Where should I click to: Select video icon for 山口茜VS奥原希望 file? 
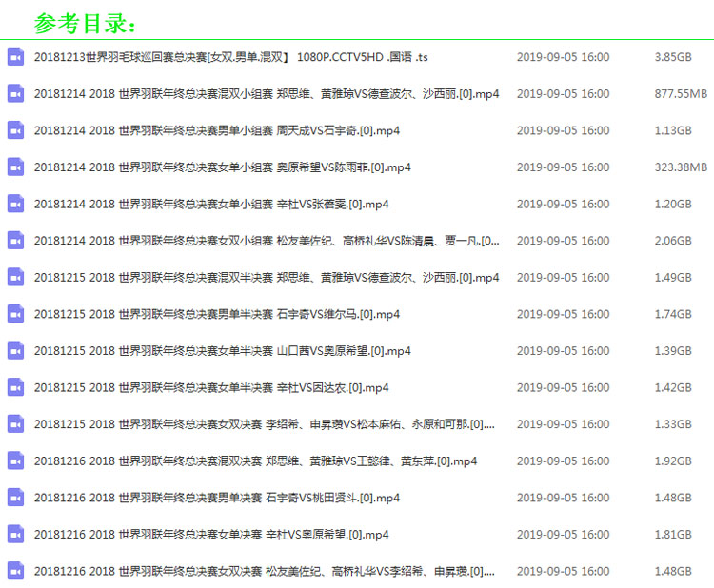coord(15,351)
